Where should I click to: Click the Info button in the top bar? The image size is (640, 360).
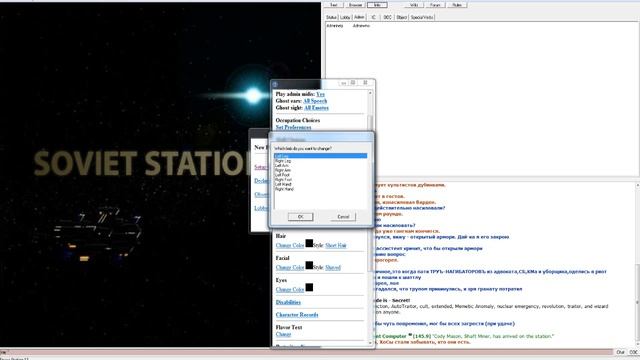[377, 5]
